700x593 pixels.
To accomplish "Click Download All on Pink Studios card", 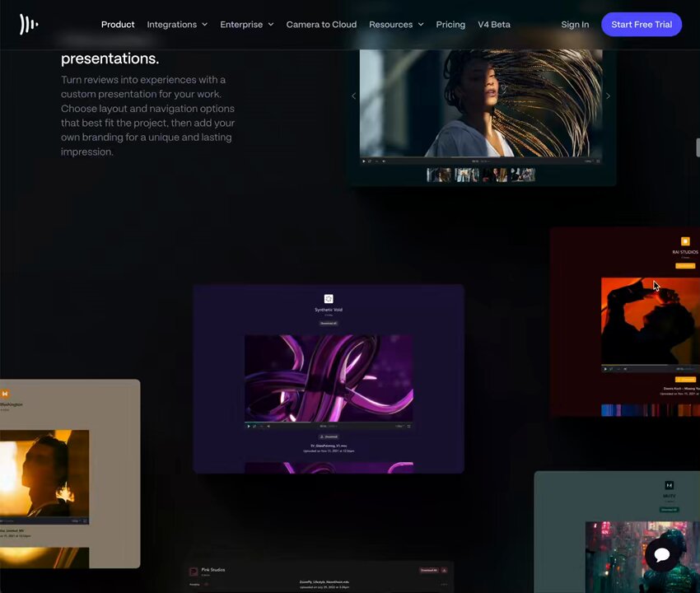I will tap(428, 570).
